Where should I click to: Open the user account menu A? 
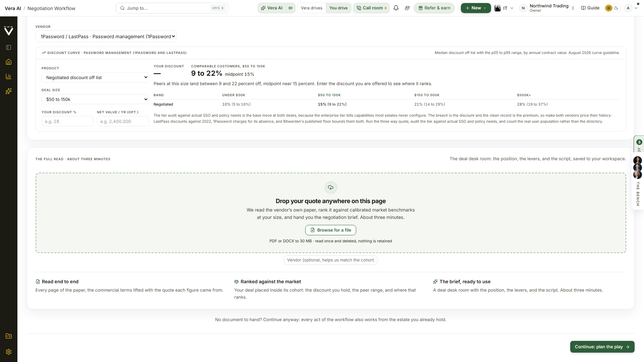point(631,8)
